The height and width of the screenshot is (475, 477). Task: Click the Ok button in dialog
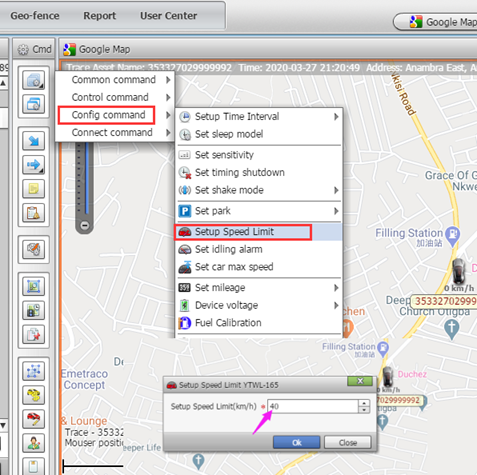click(x=296, y=443)
